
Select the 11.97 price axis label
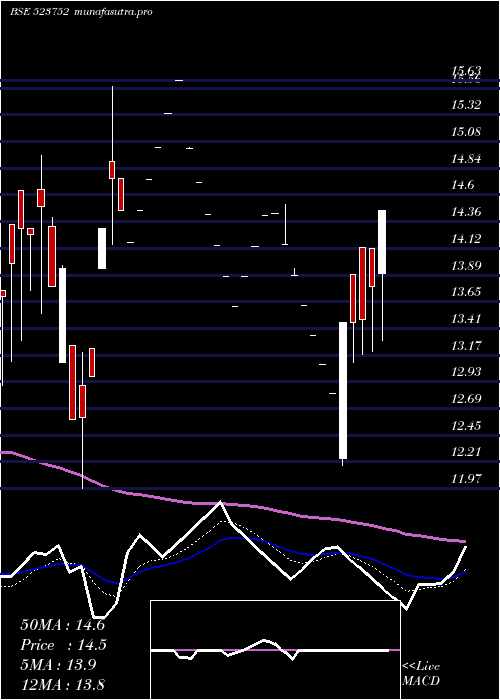tap(466, 478)
